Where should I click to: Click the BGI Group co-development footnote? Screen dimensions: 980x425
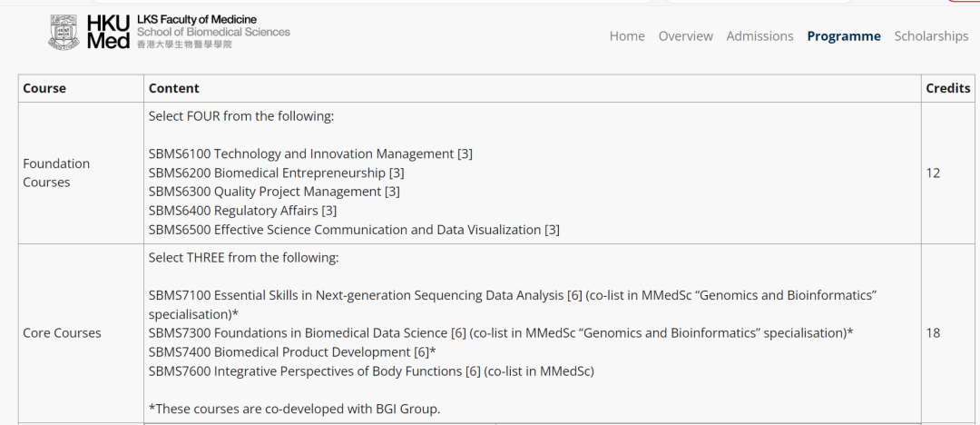[x=294, y=409]
